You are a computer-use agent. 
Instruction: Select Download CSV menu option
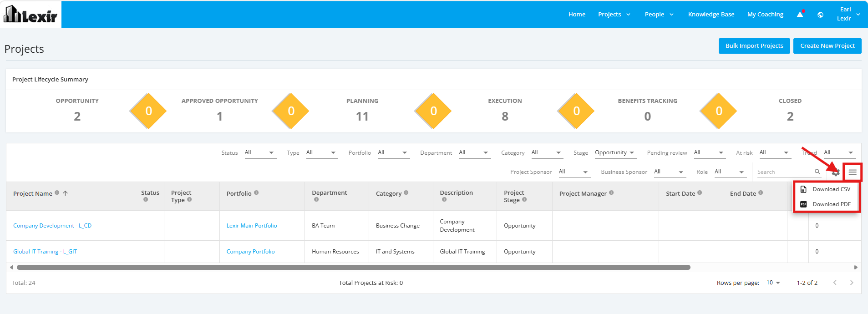click(x=826, y=189)
